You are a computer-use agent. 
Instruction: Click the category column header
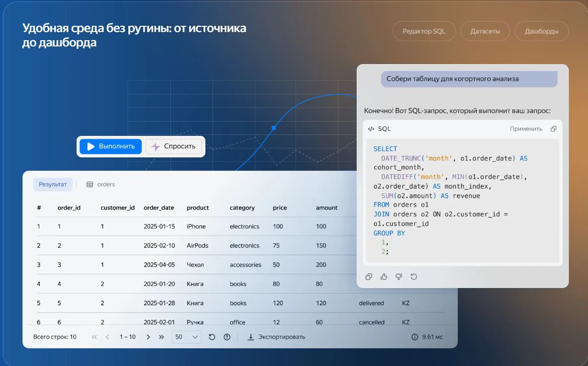[242, 208]
